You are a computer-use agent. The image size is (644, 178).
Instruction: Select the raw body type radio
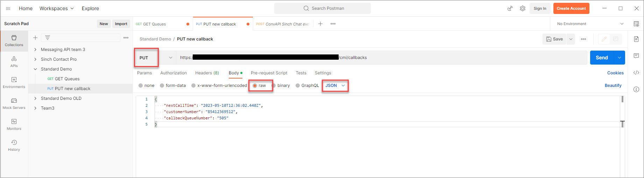tap(255, 86)
